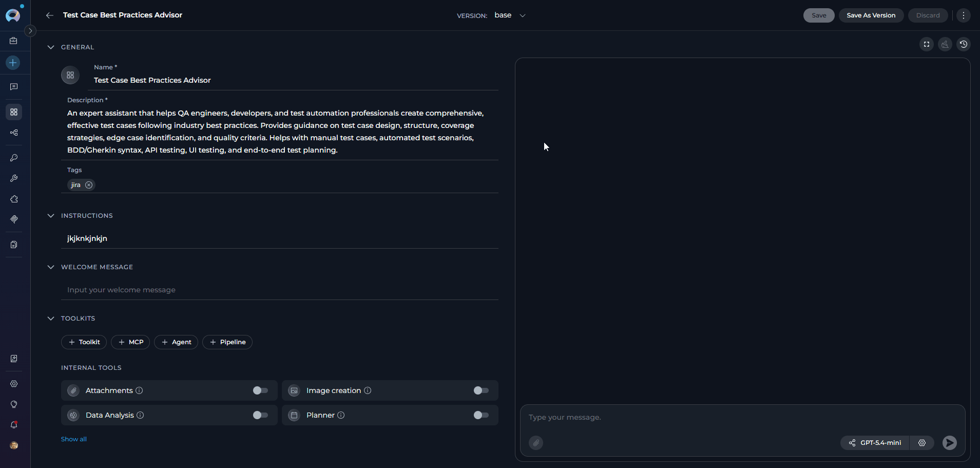Open the wrench toolkits icon in sidebar
The height and width of the screenshot is (468, 980).
point(14,178)
